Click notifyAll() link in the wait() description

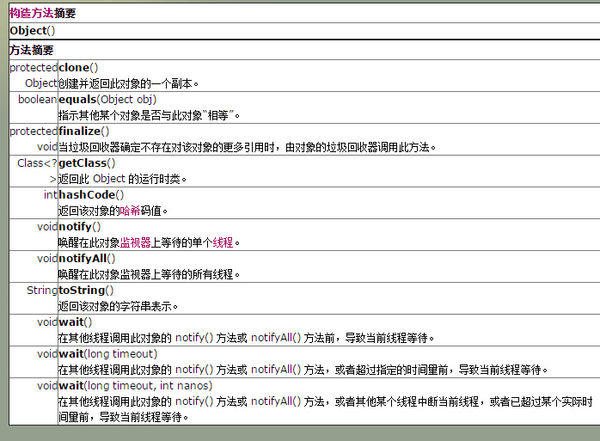tap(276, 338)
